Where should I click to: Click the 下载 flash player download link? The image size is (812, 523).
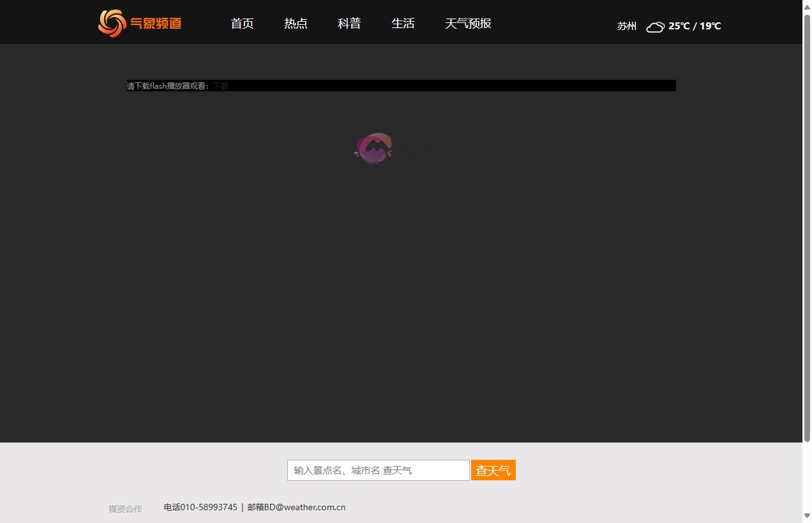pyautogui.click(x=221, y=86)
